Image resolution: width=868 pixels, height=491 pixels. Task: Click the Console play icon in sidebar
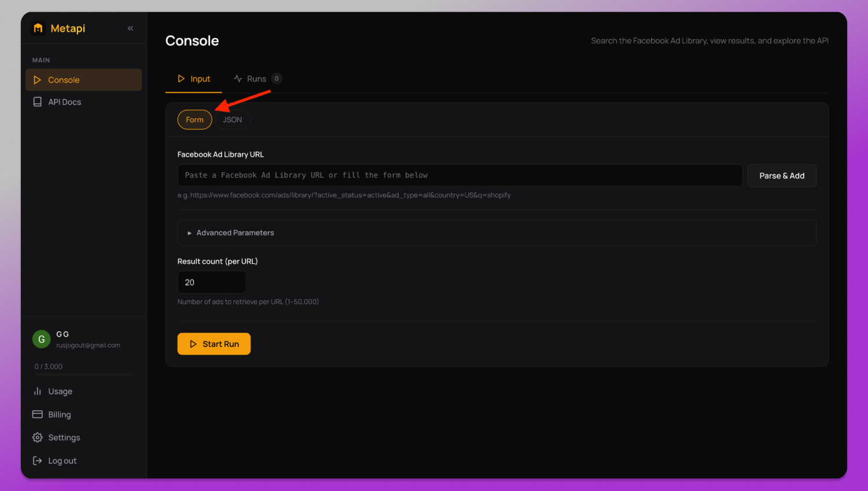coord(38,80)
